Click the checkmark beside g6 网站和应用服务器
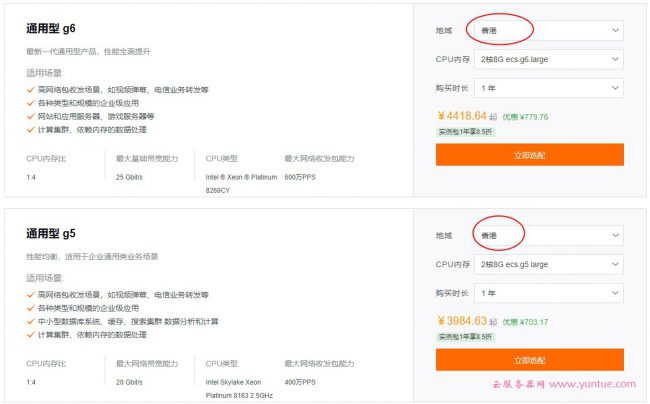Screen dimensions: 650x404 click(x=31, y=116)
